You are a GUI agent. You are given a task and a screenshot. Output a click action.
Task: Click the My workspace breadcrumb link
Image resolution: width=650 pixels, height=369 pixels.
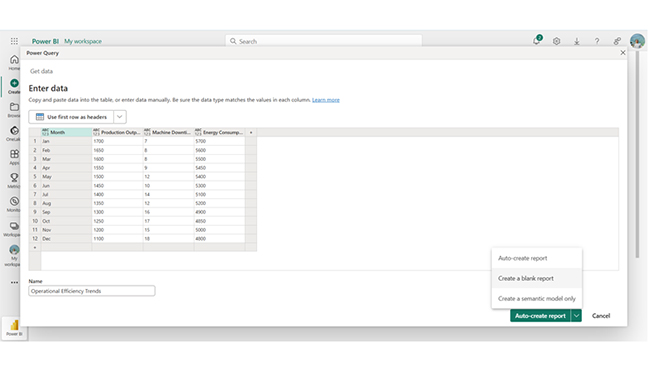pos(83,41)
